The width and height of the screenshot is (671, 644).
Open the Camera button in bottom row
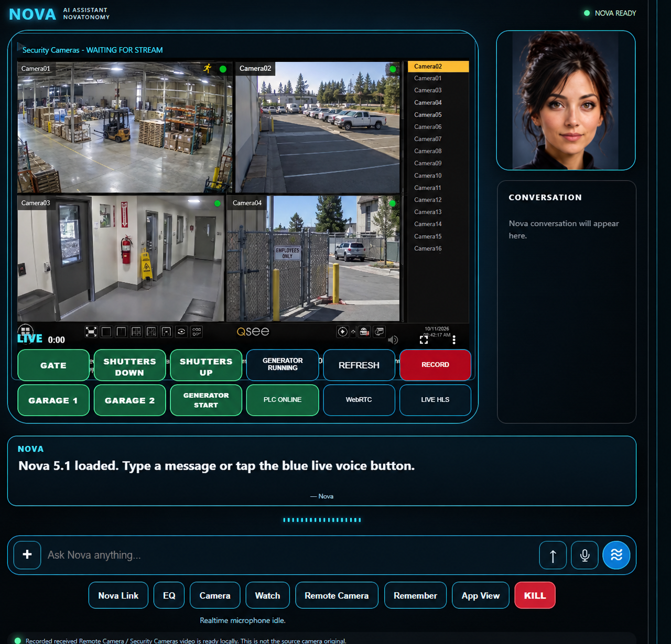pos(215,595)
